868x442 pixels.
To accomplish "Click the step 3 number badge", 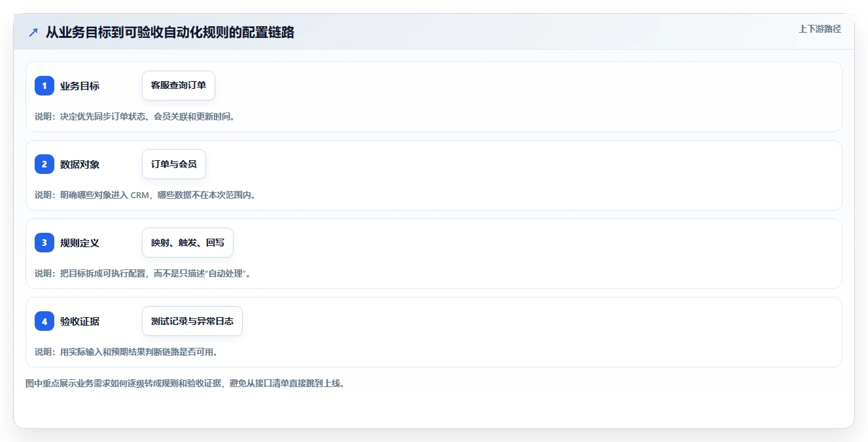I will [44, 243].
